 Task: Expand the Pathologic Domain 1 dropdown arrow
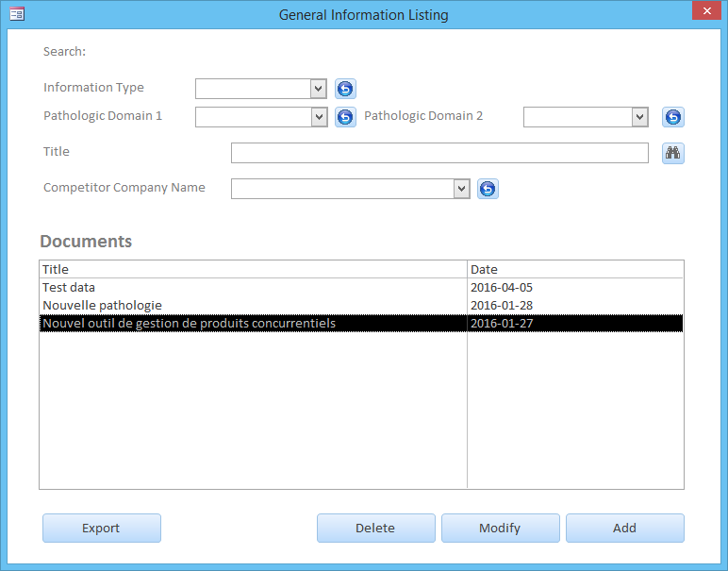(319, 117)
